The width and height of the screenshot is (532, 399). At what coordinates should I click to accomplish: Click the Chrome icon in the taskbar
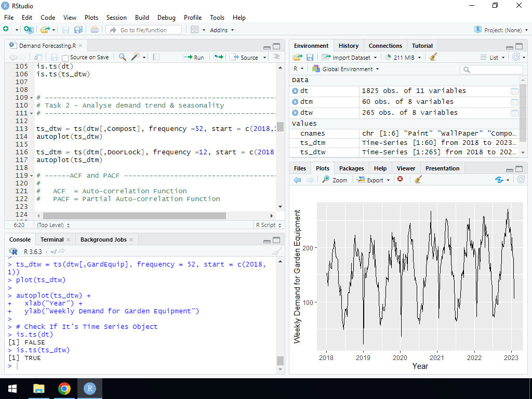pos(64,389)
